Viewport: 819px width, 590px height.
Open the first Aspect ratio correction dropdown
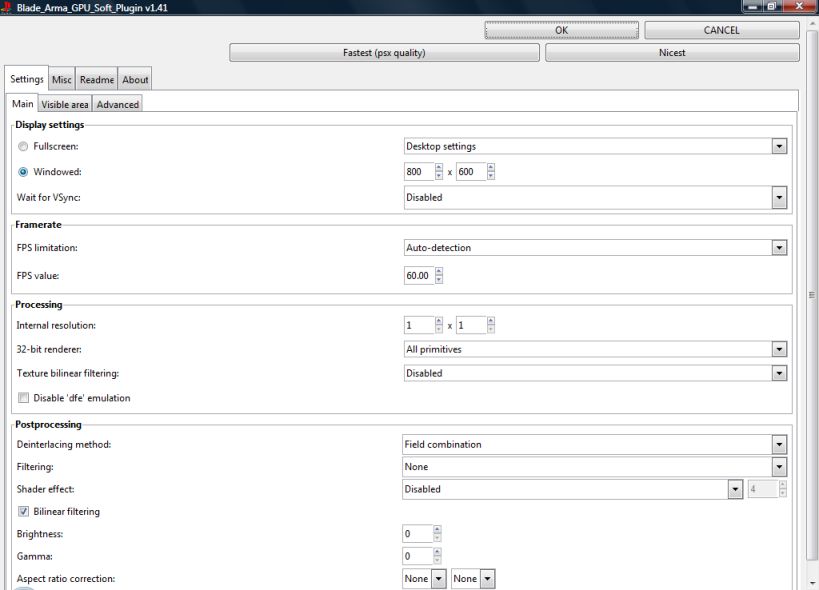tap(424, 579)
